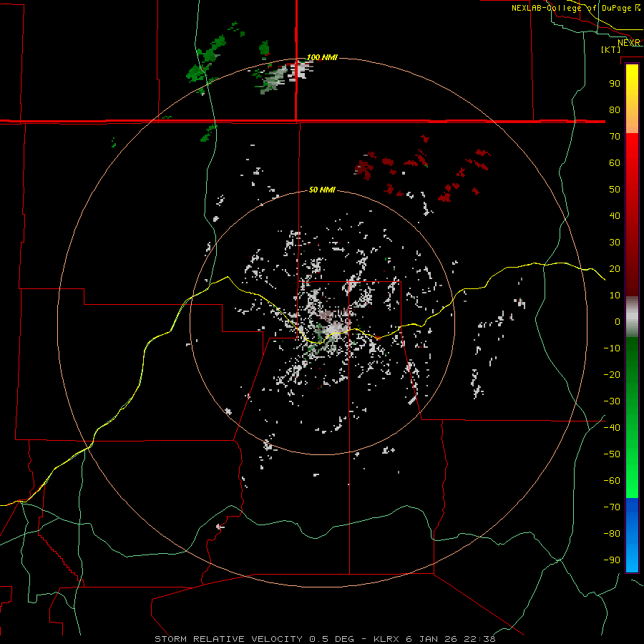The height and width of the screenshot is (644, 644).
Task: Click the positive "70" scale value
Action: (x=615, y=137)
